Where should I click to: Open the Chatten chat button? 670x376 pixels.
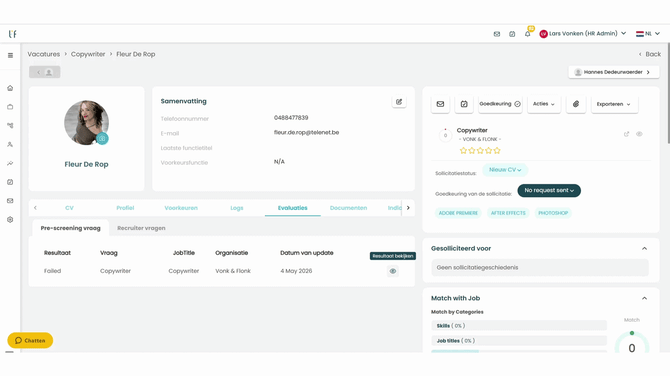pyautogui.click(x=30, y=341)
